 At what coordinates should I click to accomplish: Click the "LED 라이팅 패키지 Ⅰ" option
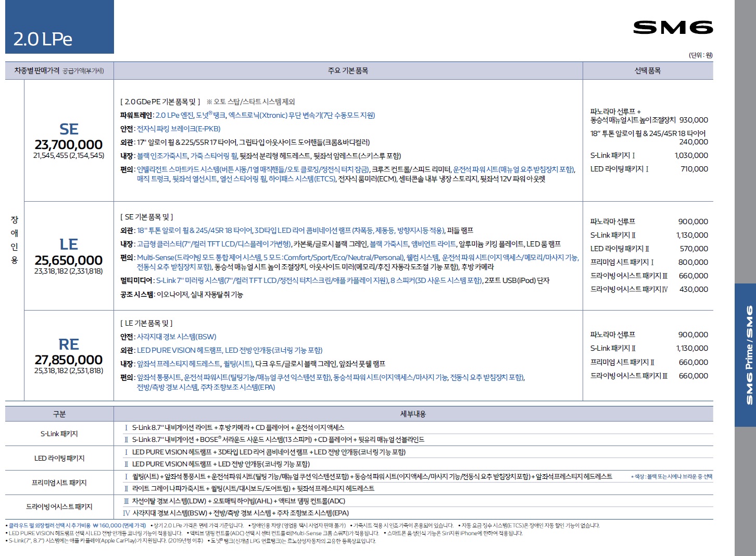click(620, 169)
